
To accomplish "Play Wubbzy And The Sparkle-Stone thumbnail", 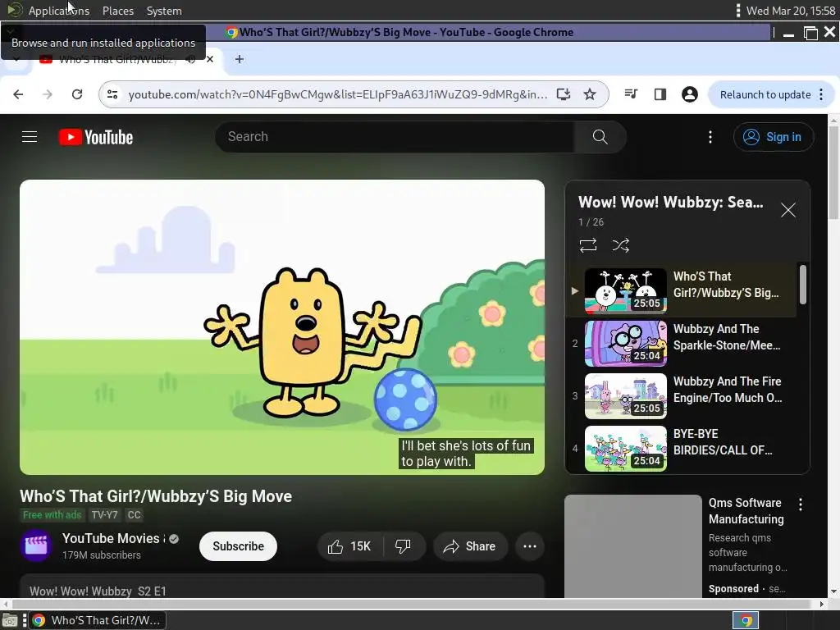I will pyautogui.click(x=625, y=344).
